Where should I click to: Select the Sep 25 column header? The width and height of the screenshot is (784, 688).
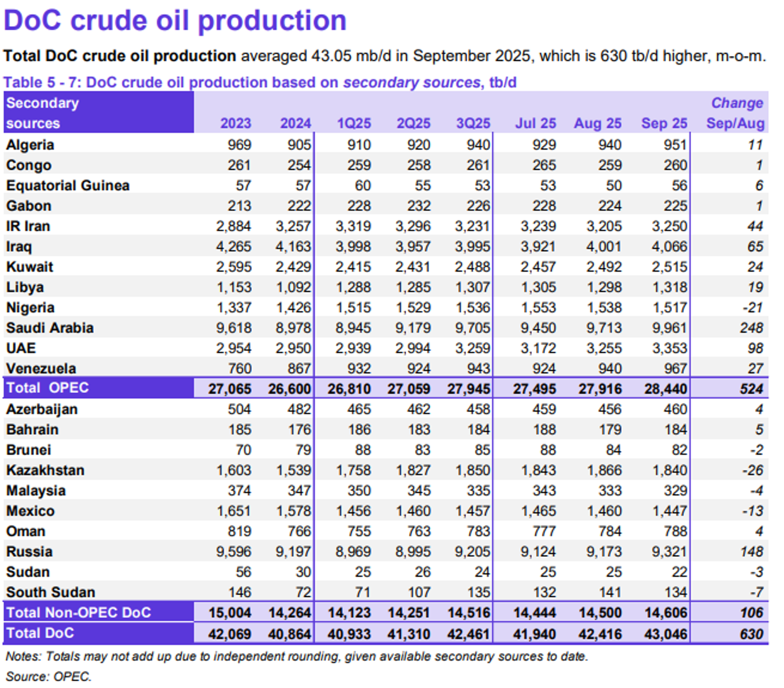tap(664, 123)
